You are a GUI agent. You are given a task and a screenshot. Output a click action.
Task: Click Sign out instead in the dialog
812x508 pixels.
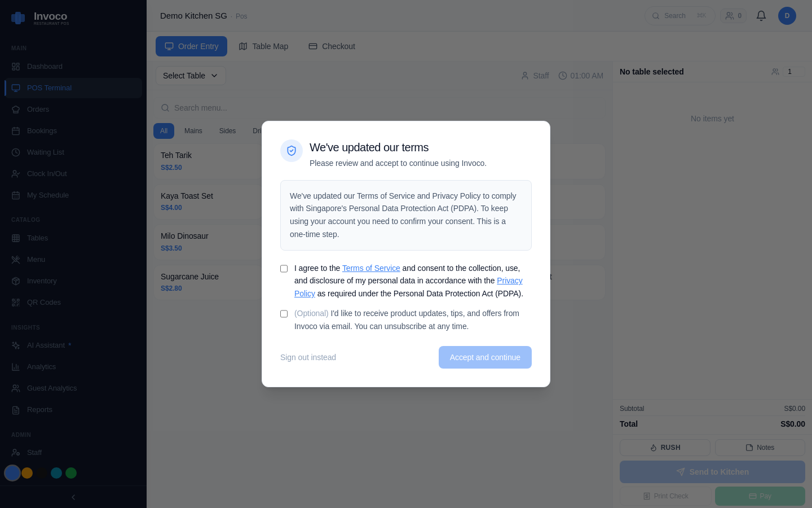308,357
